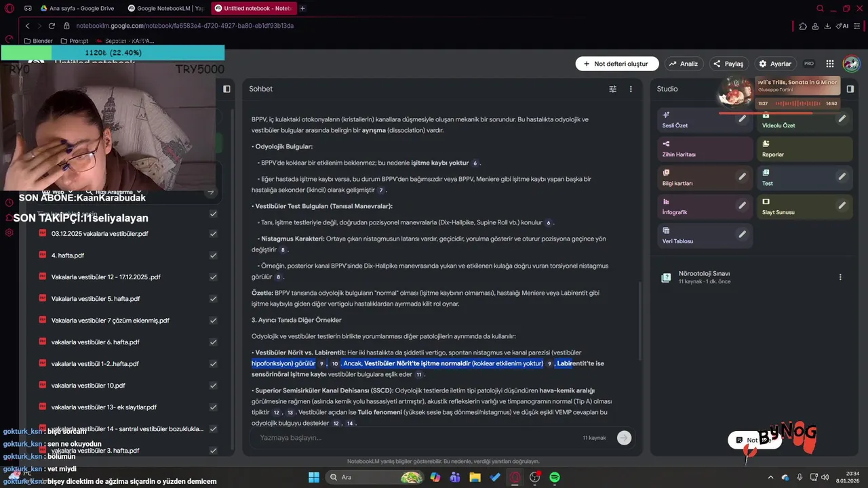Create a Zihin Haritası mind map
The image size is (868, 488).
point(705,148)
